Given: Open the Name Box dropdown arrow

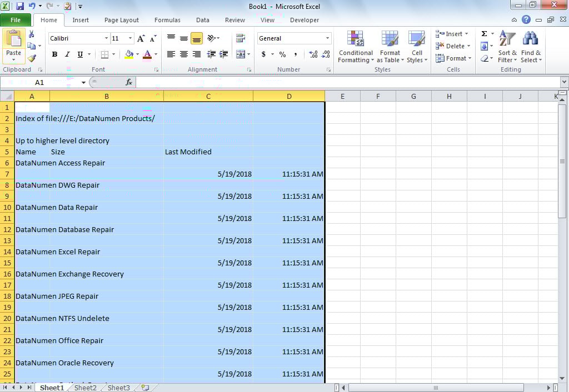Looking at the screenshot, I should click(x=83, y=82).
